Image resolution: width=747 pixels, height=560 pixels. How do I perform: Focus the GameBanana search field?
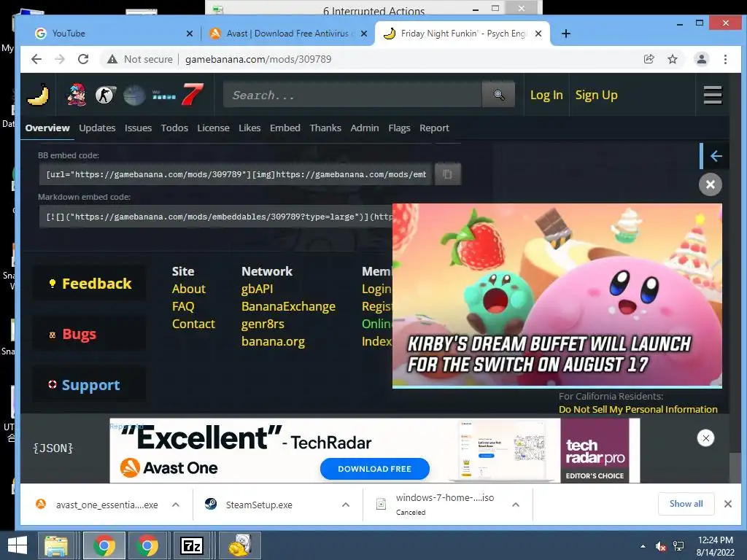pos(352,95)
